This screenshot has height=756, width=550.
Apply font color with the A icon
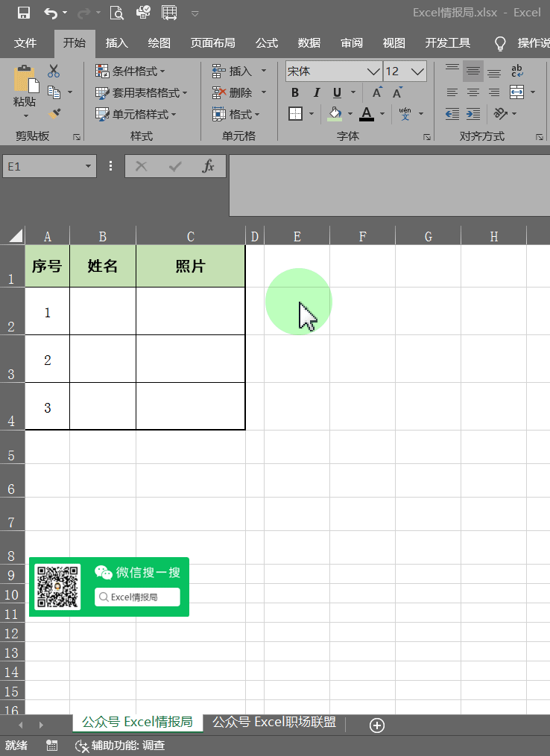point(367,114)
